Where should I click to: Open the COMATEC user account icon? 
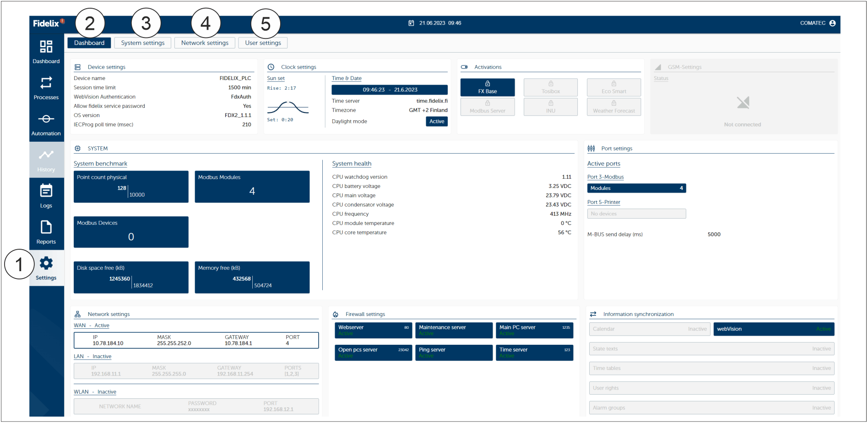pos(833,23)
